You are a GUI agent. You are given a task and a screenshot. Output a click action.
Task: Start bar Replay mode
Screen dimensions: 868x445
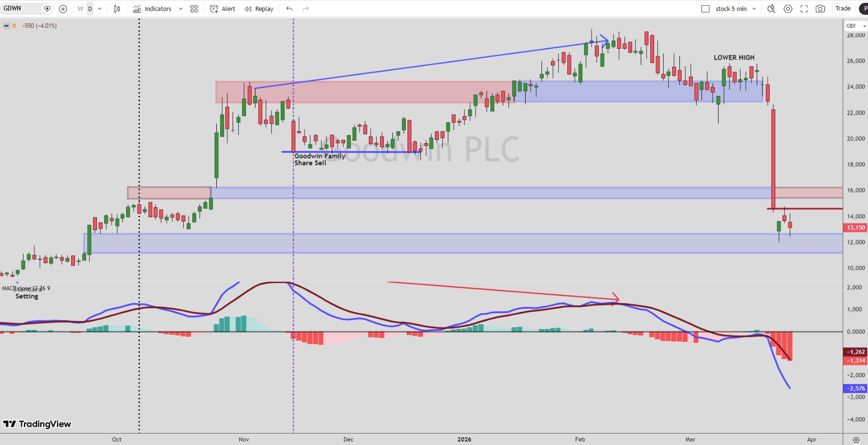point(259,9)
